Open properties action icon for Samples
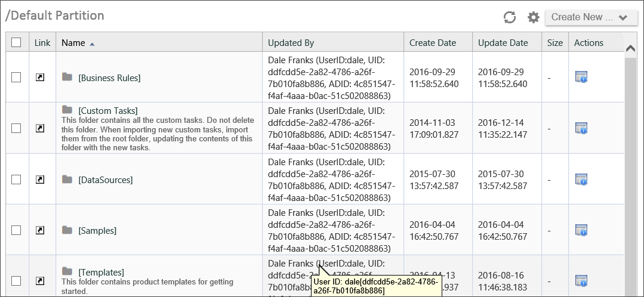644x297 pixels. [x=581, y=230]
